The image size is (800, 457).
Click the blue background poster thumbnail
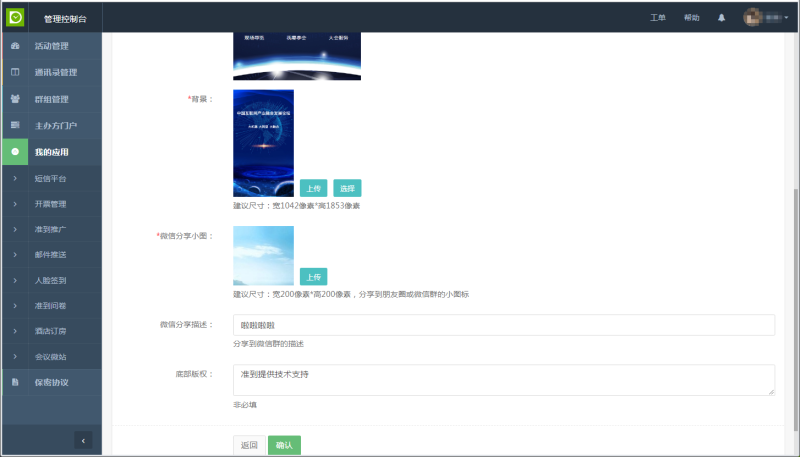263,143
